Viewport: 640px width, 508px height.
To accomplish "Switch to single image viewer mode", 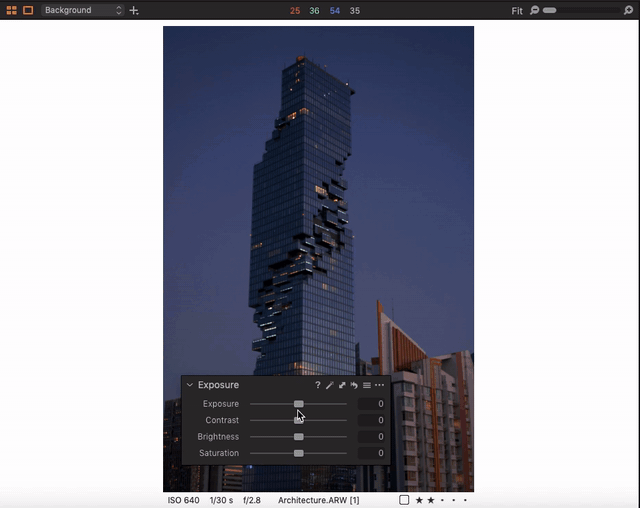I will click(x=28, y=10).
